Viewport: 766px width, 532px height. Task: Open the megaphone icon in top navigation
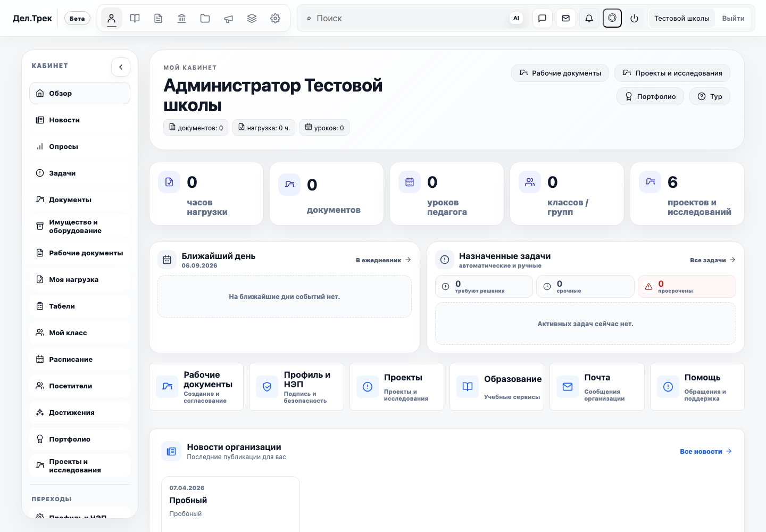229,18
